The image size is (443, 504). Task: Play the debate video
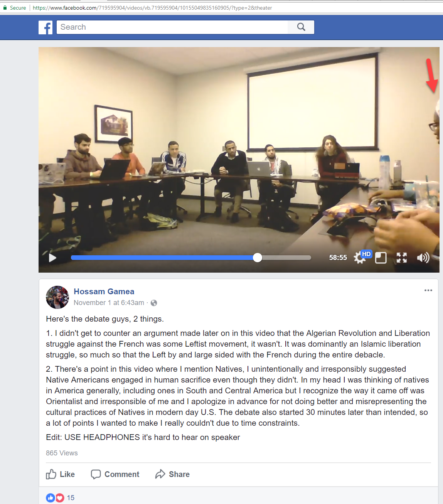pos(53,258)
